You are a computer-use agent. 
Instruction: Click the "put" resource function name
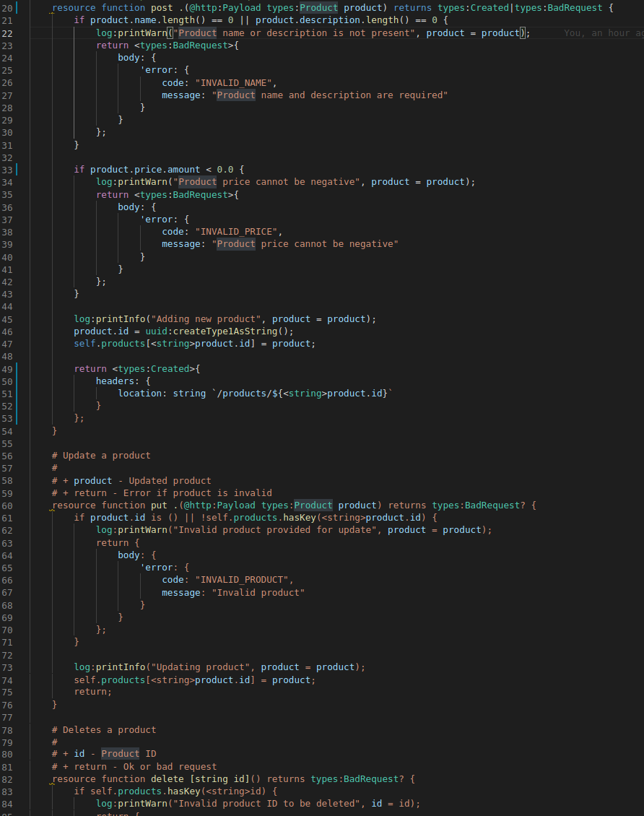coord(159,505)
